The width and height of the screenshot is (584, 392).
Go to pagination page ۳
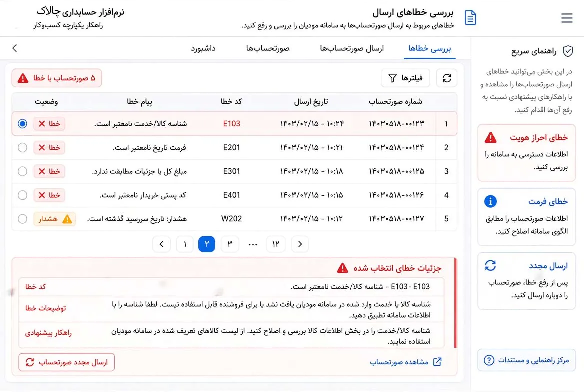[230, 244]
